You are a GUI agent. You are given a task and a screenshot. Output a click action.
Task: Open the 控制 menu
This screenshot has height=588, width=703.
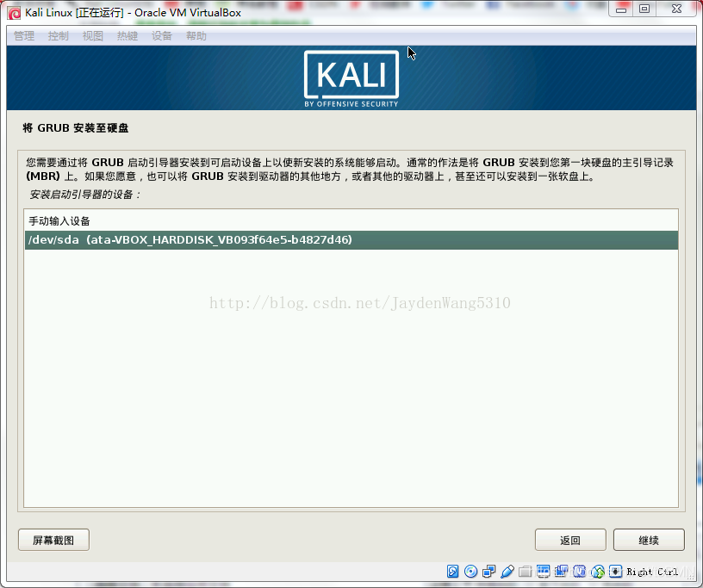59,36
